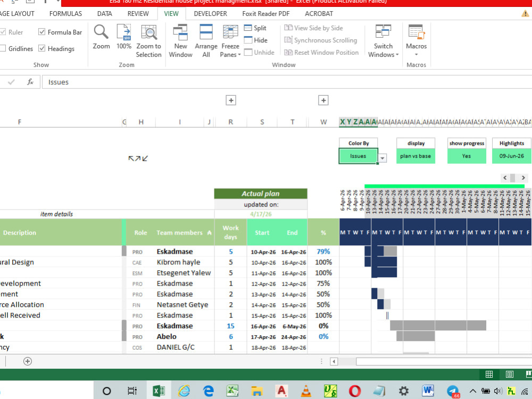
Task: Click the gantt timeline scroll thumb
Action: tap(513, 178)
